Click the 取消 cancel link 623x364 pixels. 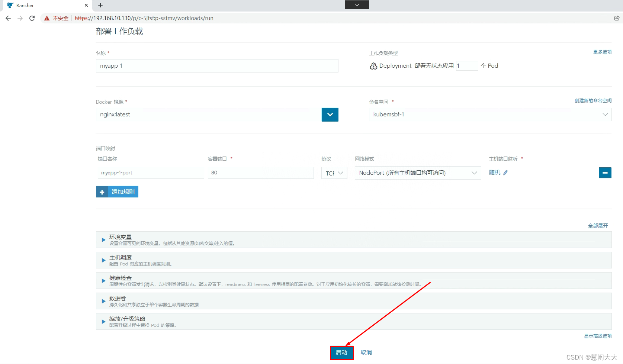pos(366,352)
